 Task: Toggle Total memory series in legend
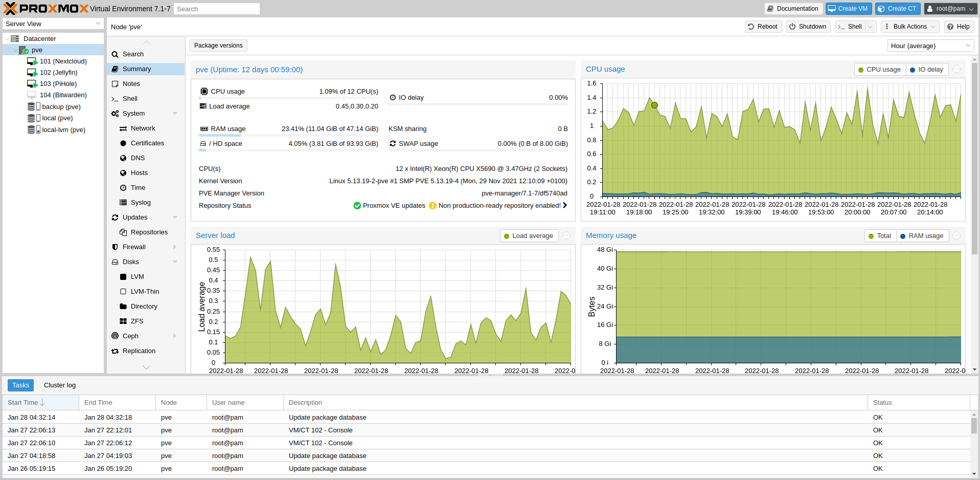tap(880, 236)
